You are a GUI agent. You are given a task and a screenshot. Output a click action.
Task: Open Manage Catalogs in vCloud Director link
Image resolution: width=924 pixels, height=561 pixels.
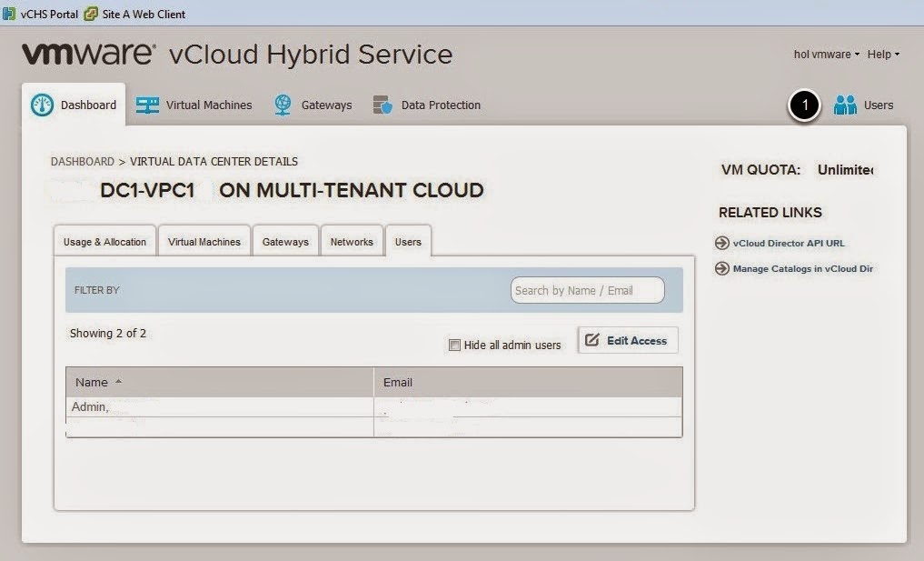click(802, 268)
